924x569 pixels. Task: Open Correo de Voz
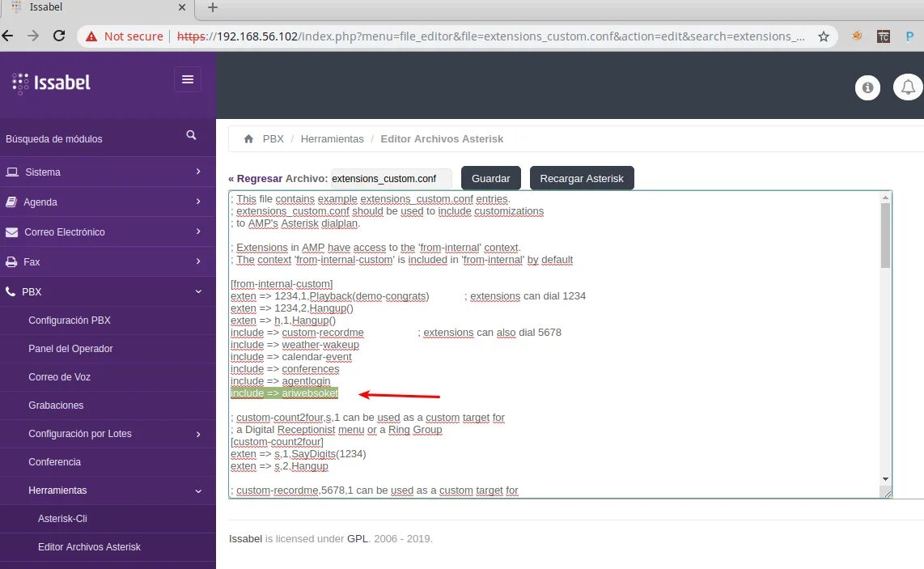pos(60,377)
